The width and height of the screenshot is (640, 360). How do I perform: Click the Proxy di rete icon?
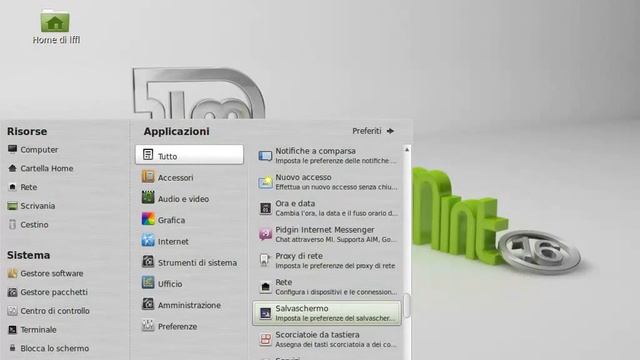pyautogui.click(x=265, y=260)
